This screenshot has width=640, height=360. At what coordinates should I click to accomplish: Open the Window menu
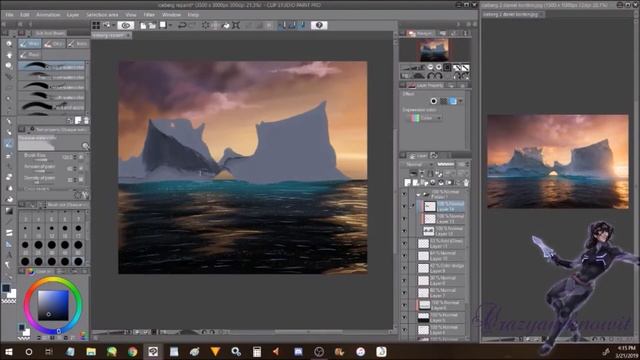pyautogui.click(x=171, y=15)
